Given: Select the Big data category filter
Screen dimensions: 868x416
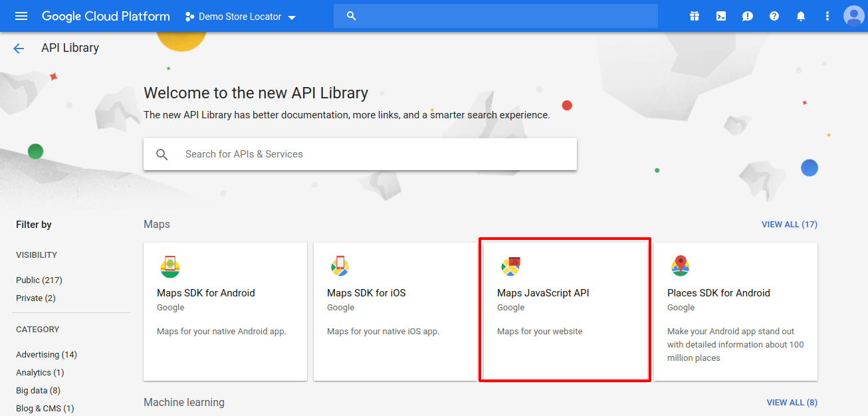Looking at the screenshot, I should click(38, 391).
